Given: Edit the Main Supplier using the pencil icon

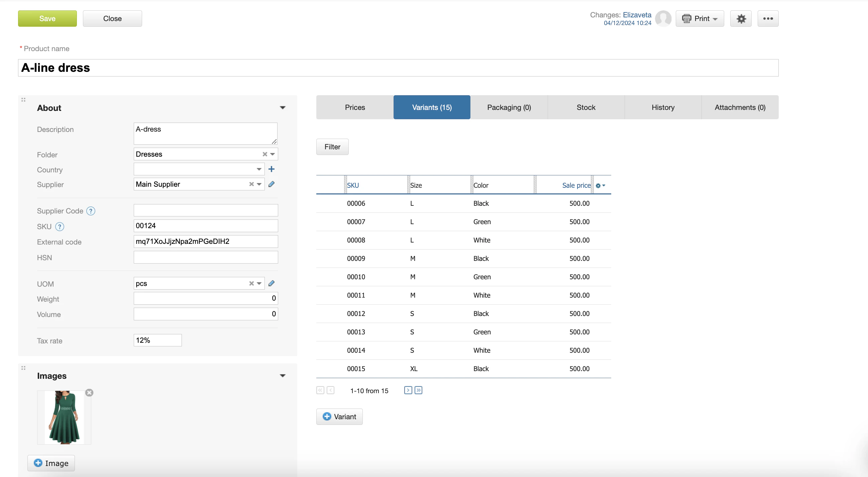Looking at the screenshot, I should [x=272, y=184].
